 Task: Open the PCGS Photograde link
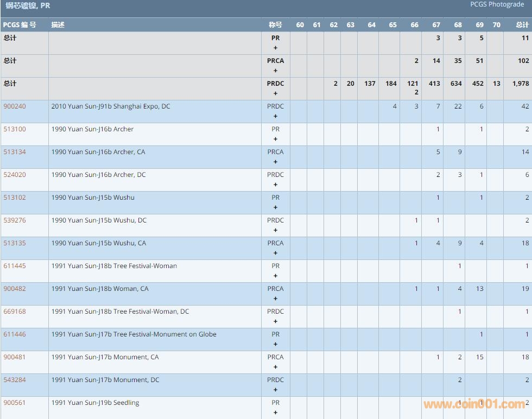click(x=497, y=4)
